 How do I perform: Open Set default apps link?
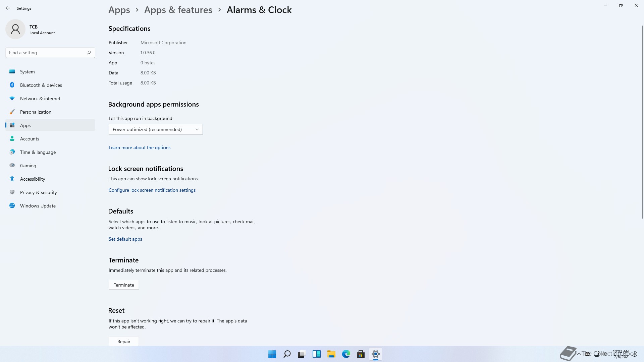pyautogui.click(x=125, y=239)
